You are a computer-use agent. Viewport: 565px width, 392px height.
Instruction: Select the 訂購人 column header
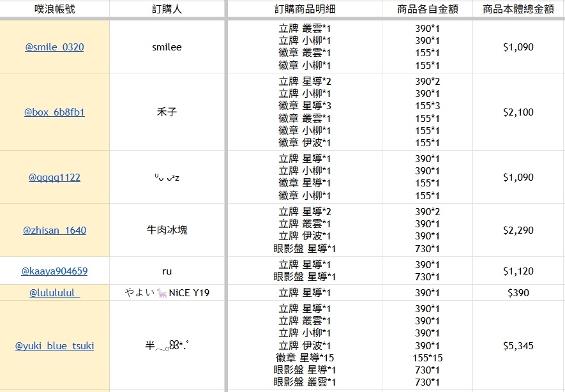point(167,10)
